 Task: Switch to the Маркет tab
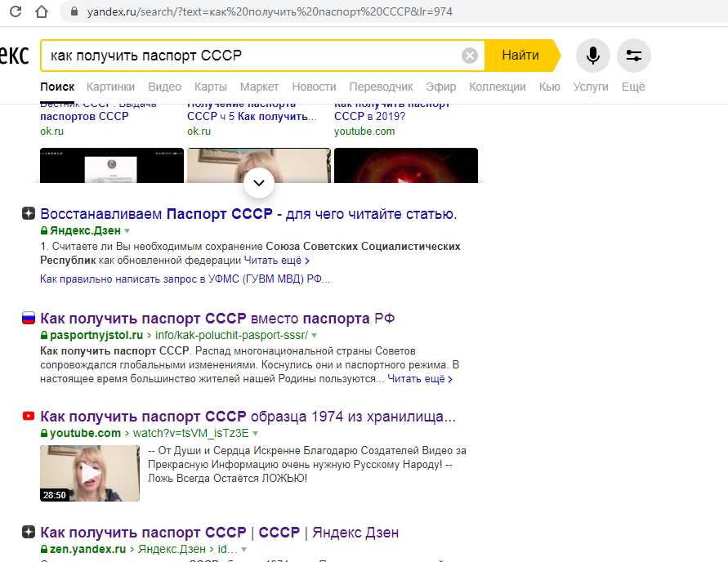[259, 87]
